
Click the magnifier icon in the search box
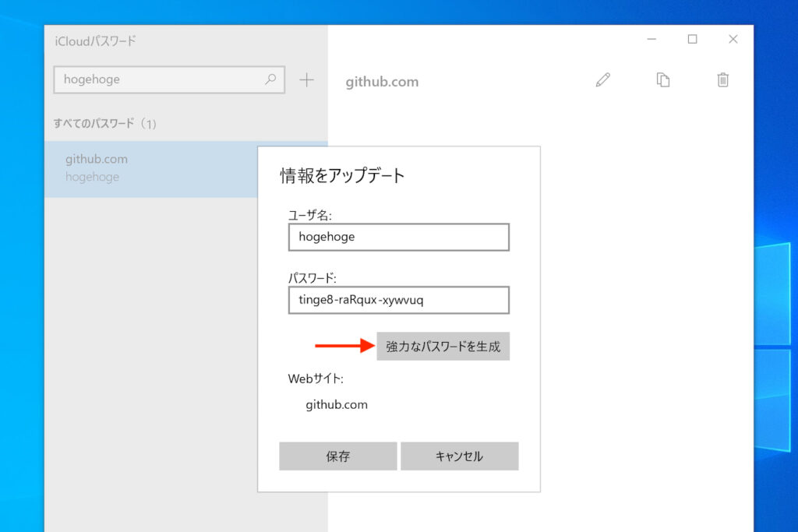point(270,79)
